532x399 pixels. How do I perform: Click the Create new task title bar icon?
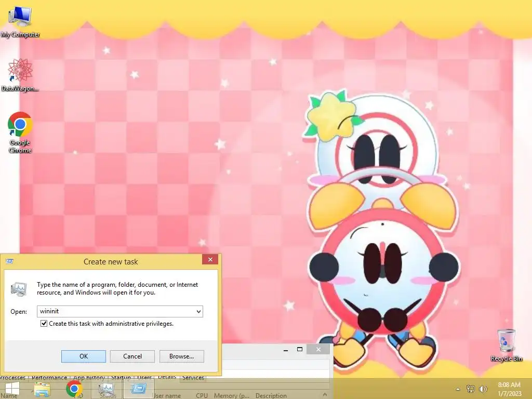coord(10,261)
